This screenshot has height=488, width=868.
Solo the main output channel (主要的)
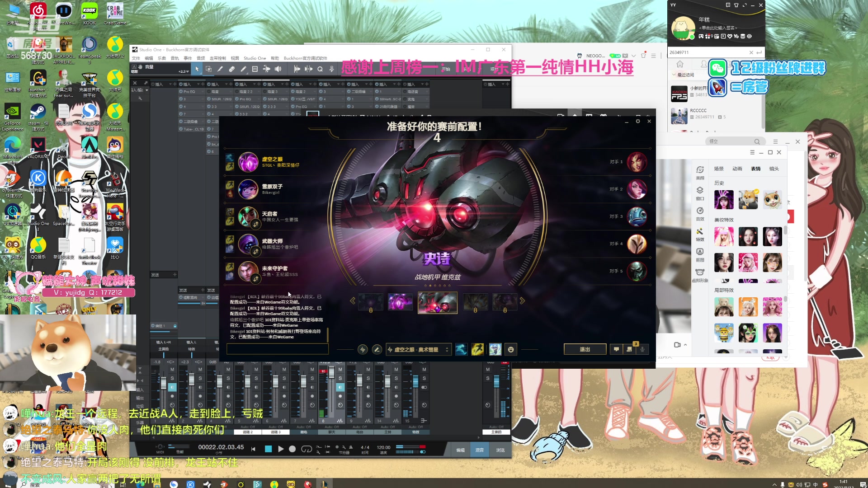(487, 378)
